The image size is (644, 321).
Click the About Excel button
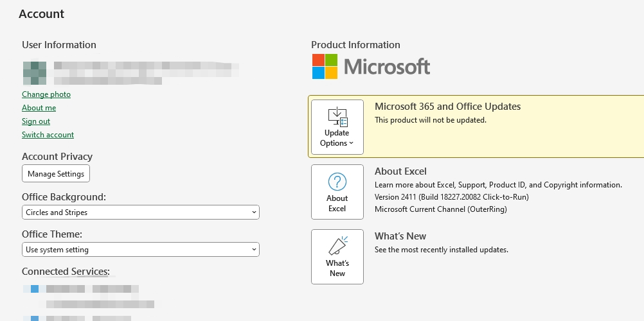point(337,192)
